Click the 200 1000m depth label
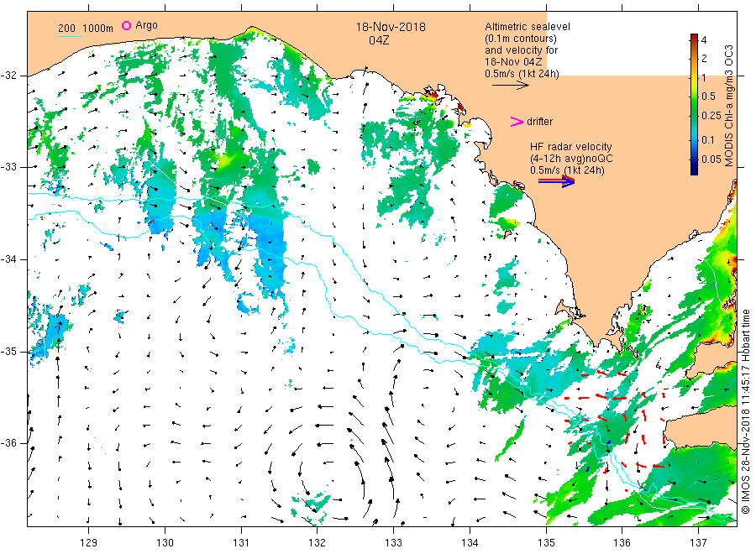Image resolution: width=756 pixels, height=554 pixels. pyautogui.click(x=86, y=29)
